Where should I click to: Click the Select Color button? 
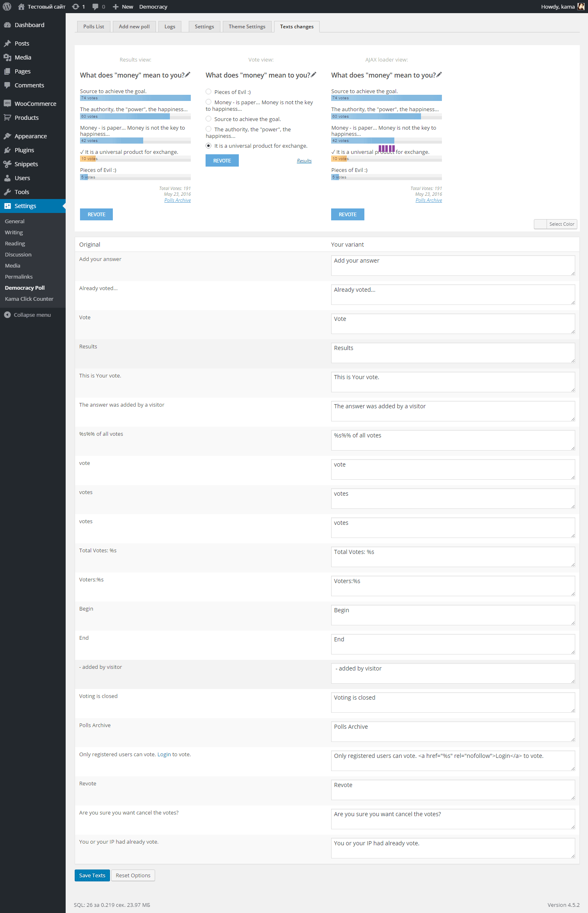click(562, 224)
